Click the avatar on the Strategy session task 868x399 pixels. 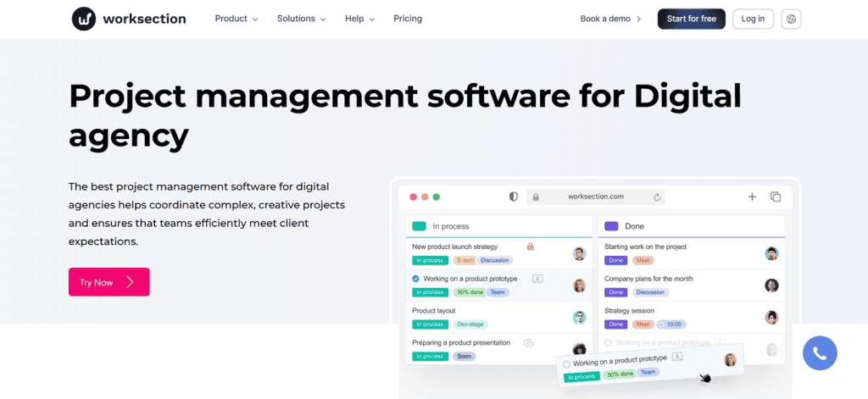pyautogui.click(x=771, y=318)
